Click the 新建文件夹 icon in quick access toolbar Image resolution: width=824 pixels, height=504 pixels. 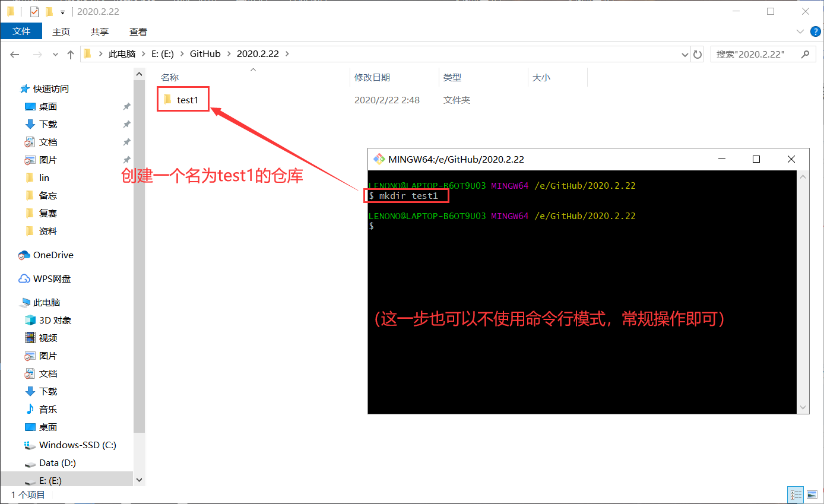coord(48,11)
